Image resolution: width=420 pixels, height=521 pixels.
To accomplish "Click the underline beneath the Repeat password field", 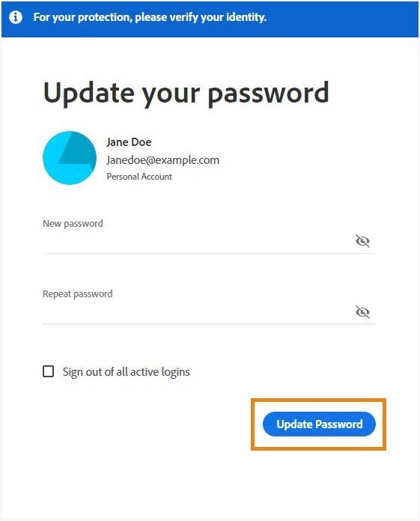I will (x=209, y=324).
